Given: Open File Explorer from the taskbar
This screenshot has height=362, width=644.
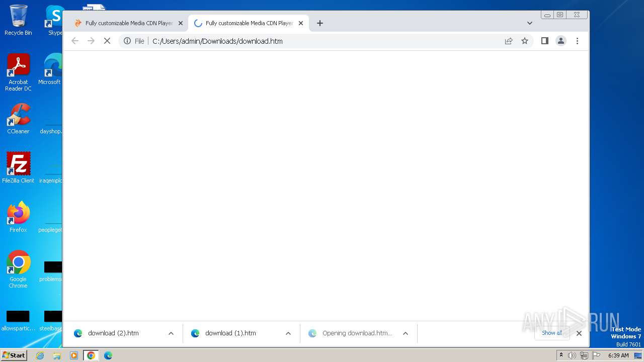Looking at the screenshot, I should (x=57, y=355).
